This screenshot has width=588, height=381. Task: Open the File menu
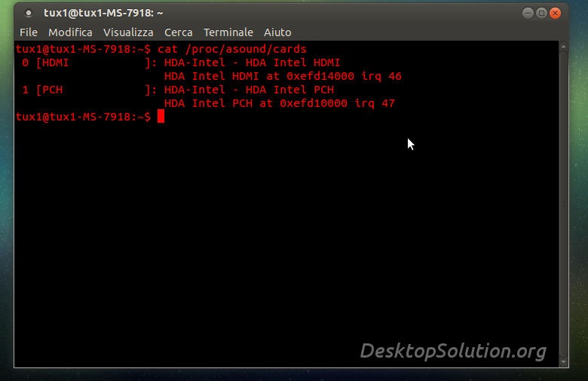(x=29, y=32)
